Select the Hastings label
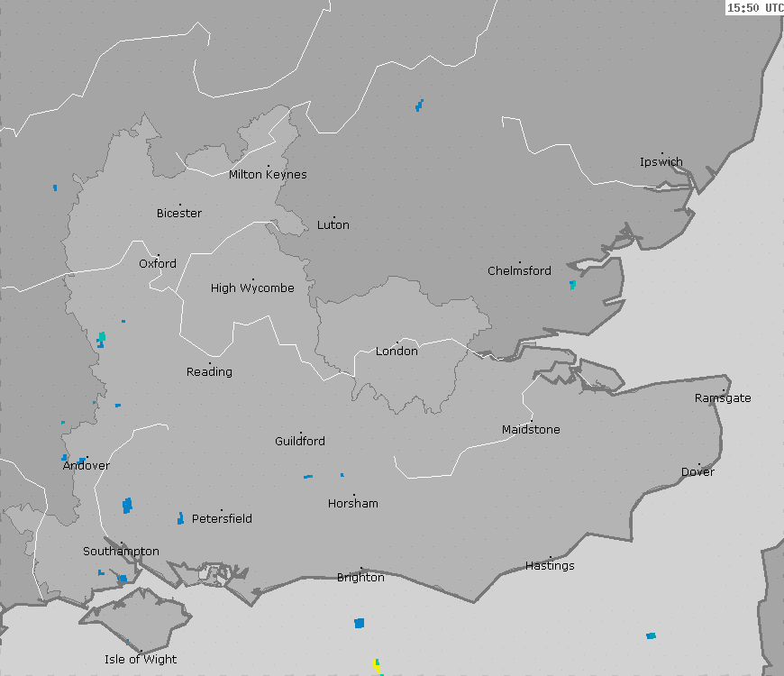Screen dimensions: 784x676 [550, 566]
